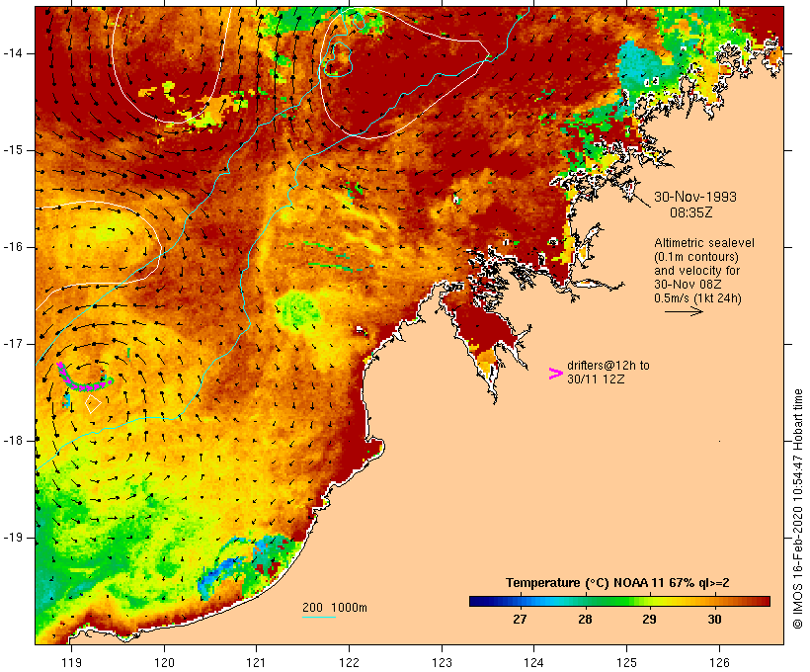
Task: Click the longitude axis label "120"
Action: [x=164, y=662]
